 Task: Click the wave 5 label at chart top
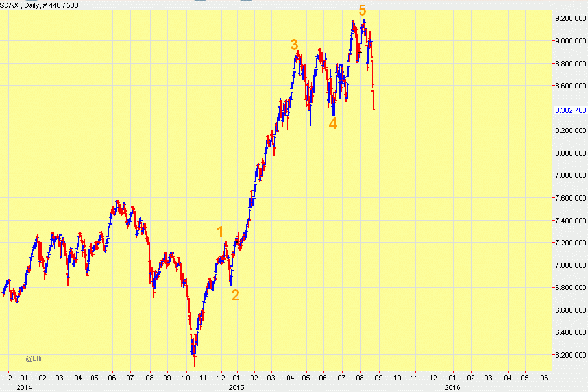pos(362,10)
